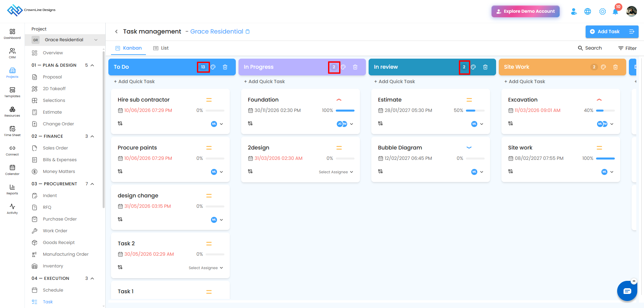The height and width of the screenshot is (308, 644).
Task: Switch to the List view tab
Action: tap(161, 48)
